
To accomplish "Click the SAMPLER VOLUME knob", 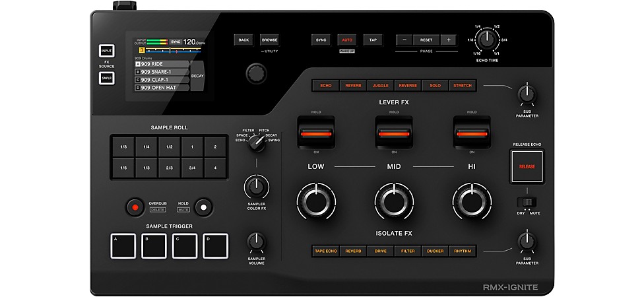I will pos(257,242).
